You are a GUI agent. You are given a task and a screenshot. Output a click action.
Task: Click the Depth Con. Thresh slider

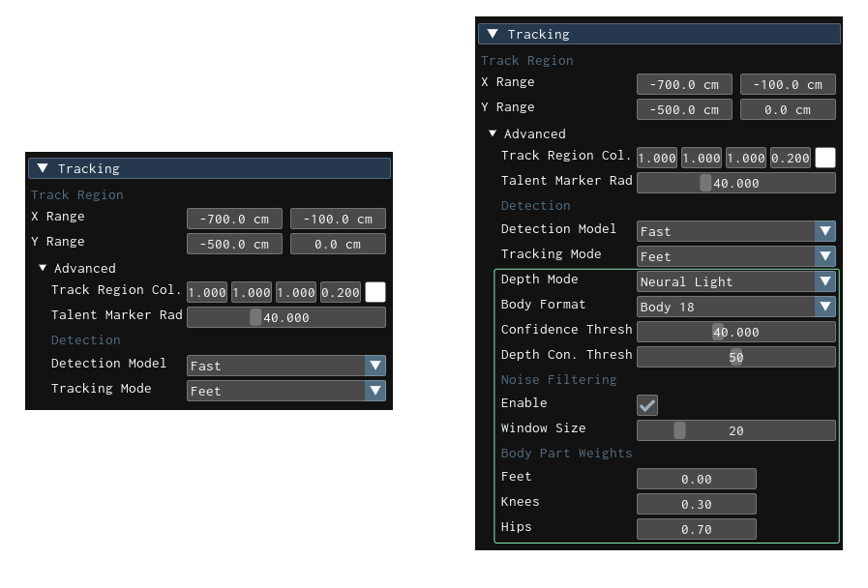735,357
